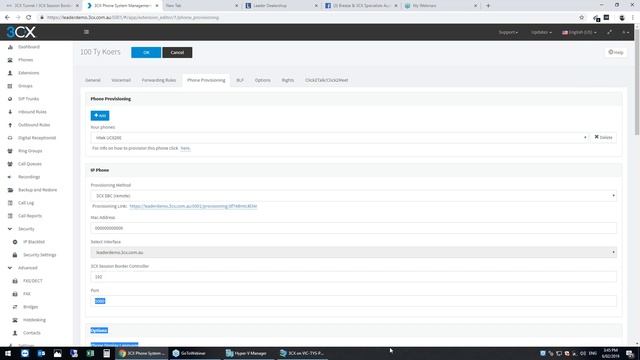This screenshot has height=360, width=640.
Task: Open FAX under Advanced
Action: point(27,294)
